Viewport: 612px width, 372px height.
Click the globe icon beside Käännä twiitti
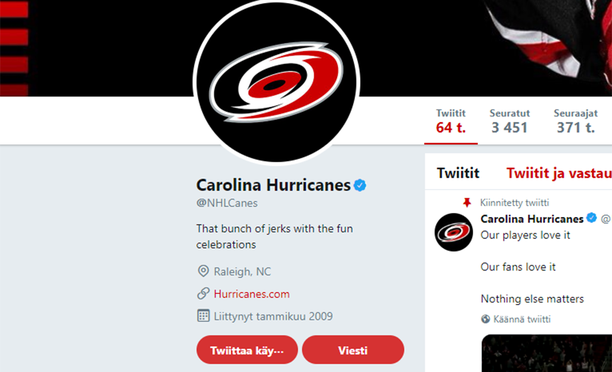485,319
